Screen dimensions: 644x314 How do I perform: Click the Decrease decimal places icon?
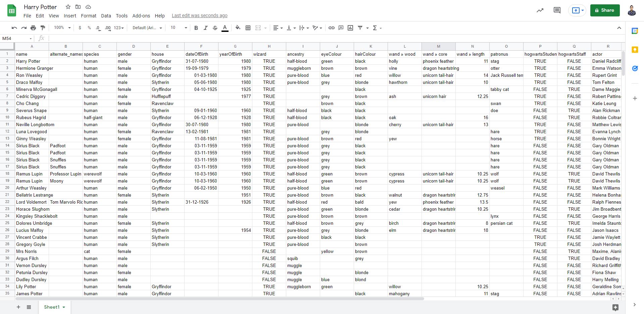pyautogui.click(x=98, y=28)
